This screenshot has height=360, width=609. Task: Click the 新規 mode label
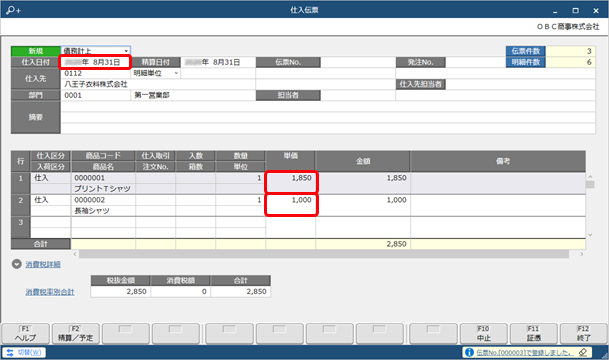(x=36, y=51)
